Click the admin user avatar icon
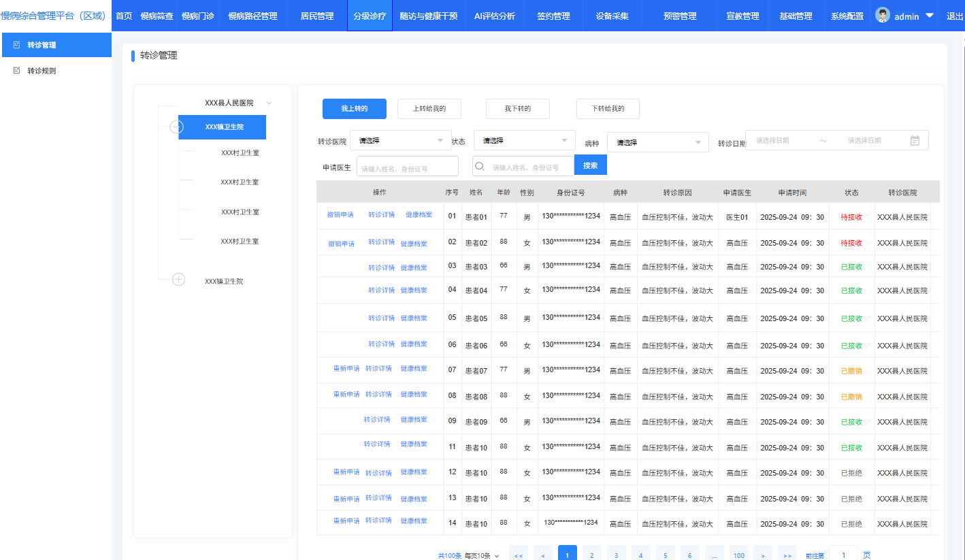The width and height of the screenshot is (965, 560). (x=883, y=16)
